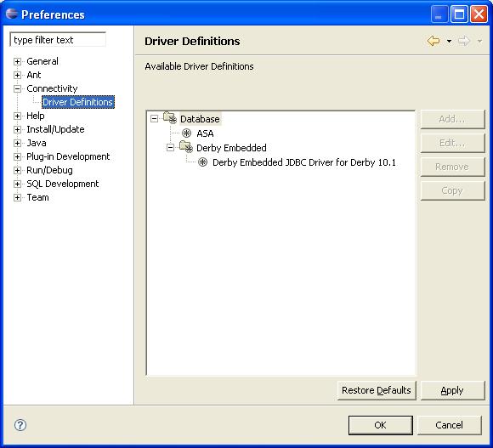This screenshot has height=448, width=493.
Task: Expand the Plug-in Development node
Action: point(17,156)
